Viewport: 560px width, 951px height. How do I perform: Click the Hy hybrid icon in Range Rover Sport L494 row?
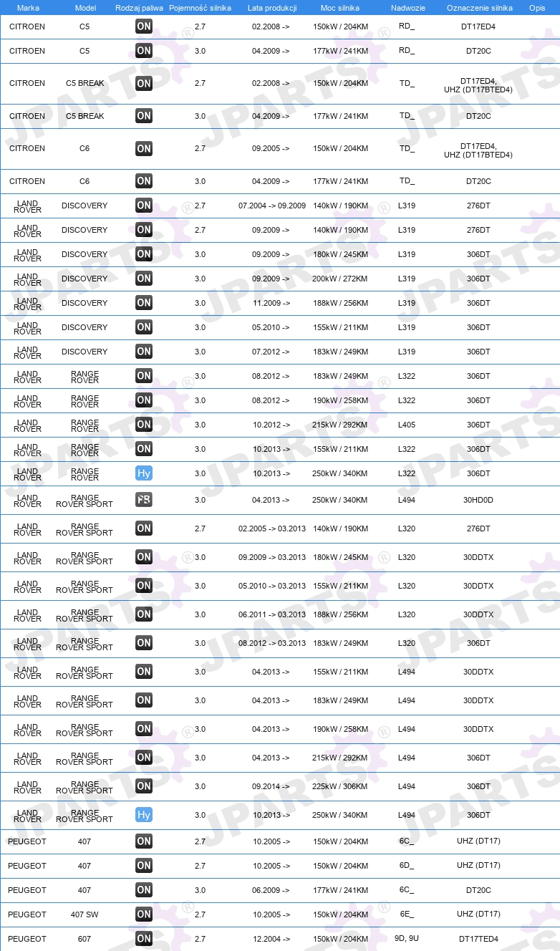144,815
